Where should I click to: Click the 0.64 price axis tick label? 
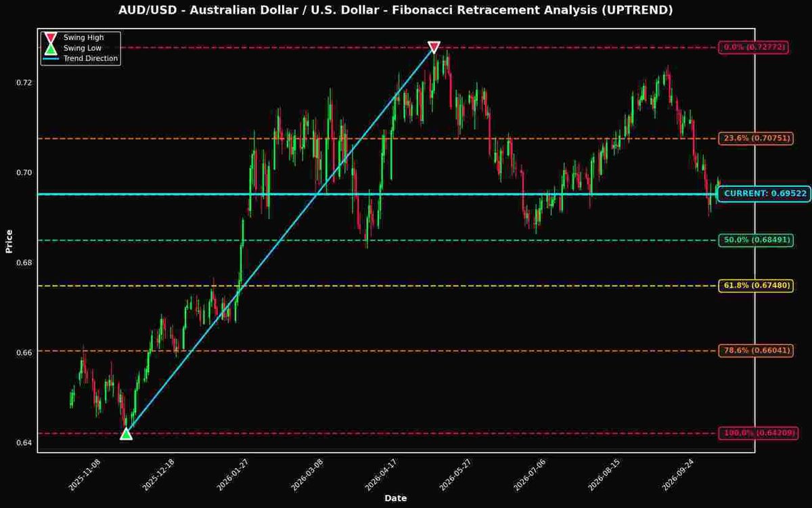click(24, 443)
